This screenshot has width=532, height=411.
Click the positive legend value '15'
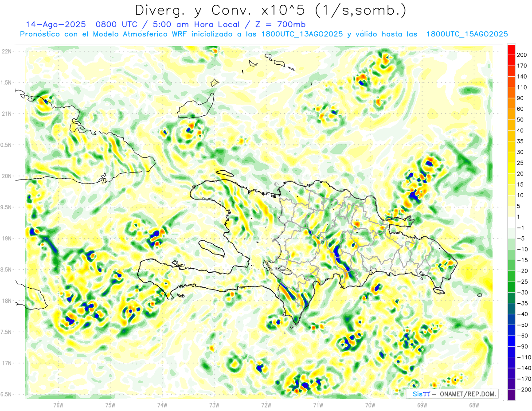[x=521, y=185]
